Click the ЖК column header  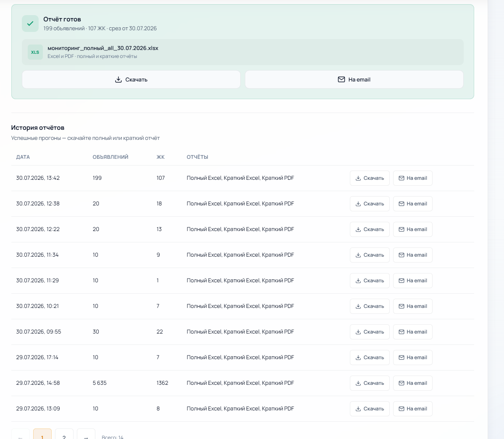(x=160, y=157)
